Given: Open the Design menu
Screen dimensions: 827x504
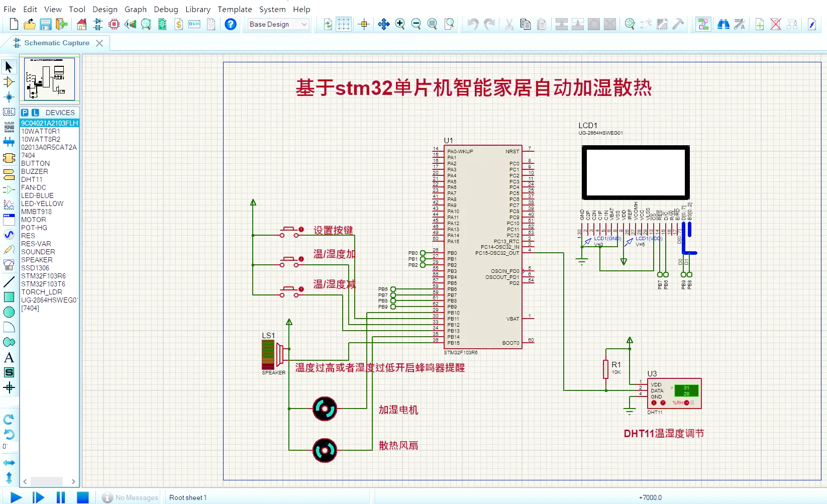Looking at the screenshot, I should pyautogui.click(x=105, y=9).
